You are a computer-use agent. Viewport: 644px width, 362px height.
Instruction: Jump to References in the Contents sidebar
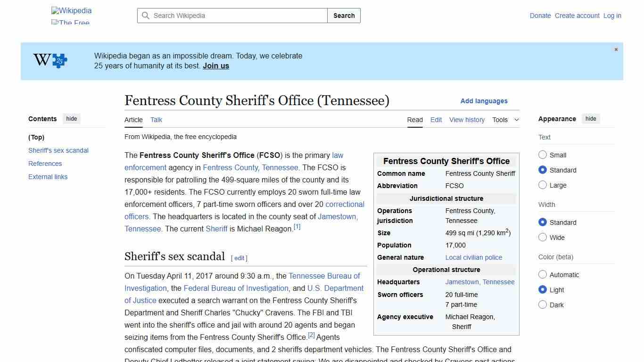click(45, 164)
